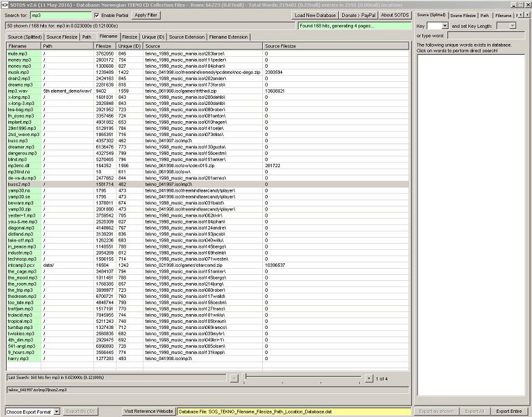
Task: Expand the Key Length dropdown
Action: 511,25
